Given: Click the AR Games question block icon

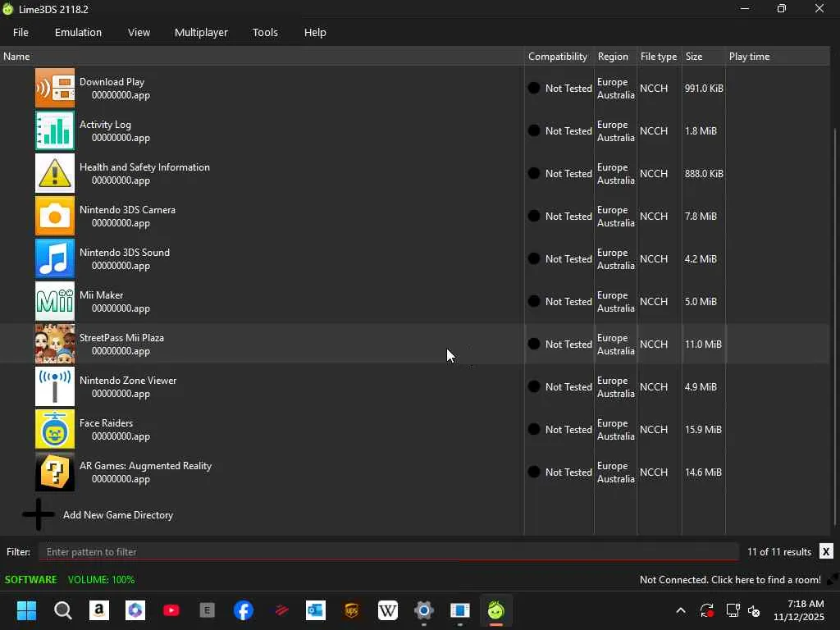Looking at the screenshot, I should [55, 472].
